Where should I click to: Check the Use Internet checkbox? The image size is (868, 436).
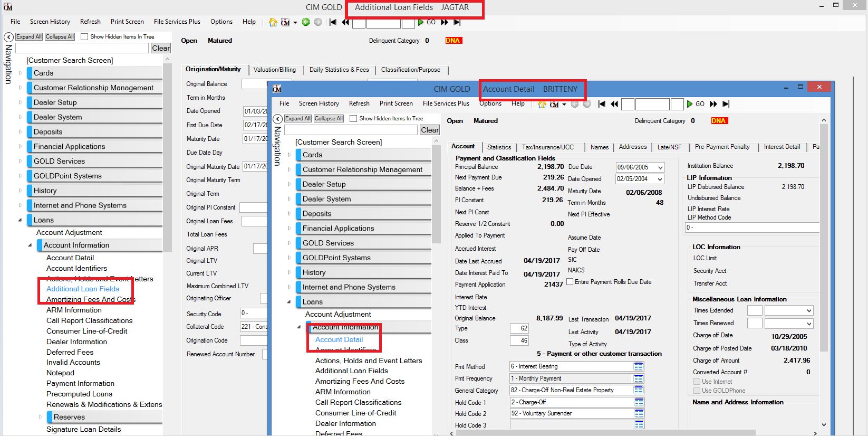click(x=697, y=382)
